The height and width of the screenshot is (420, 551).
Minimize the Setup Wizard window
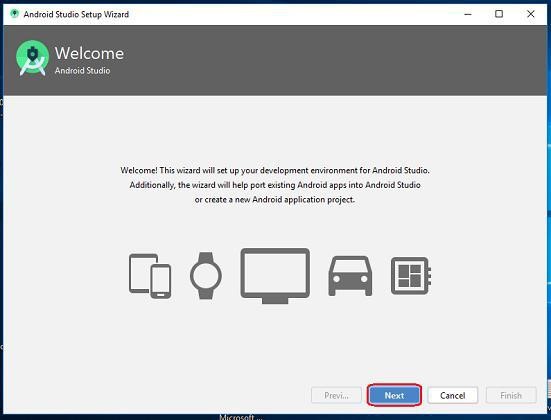coord(468,14)
